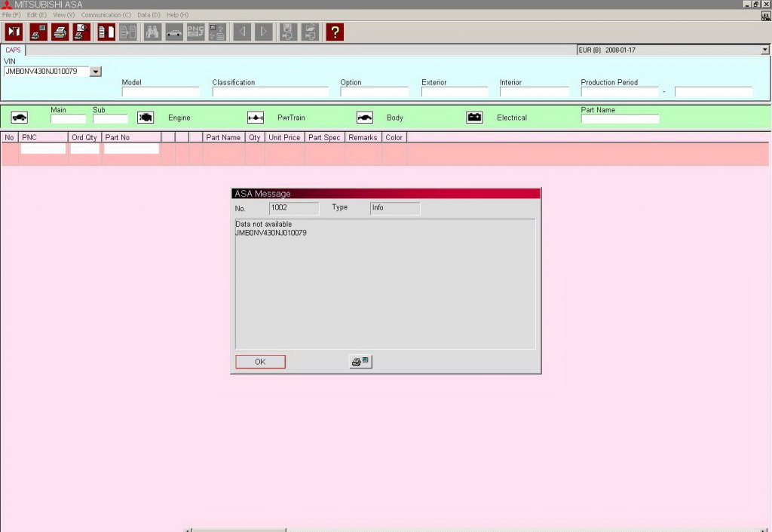Click the print icon in ASA Message dialog

pos(360,362)
